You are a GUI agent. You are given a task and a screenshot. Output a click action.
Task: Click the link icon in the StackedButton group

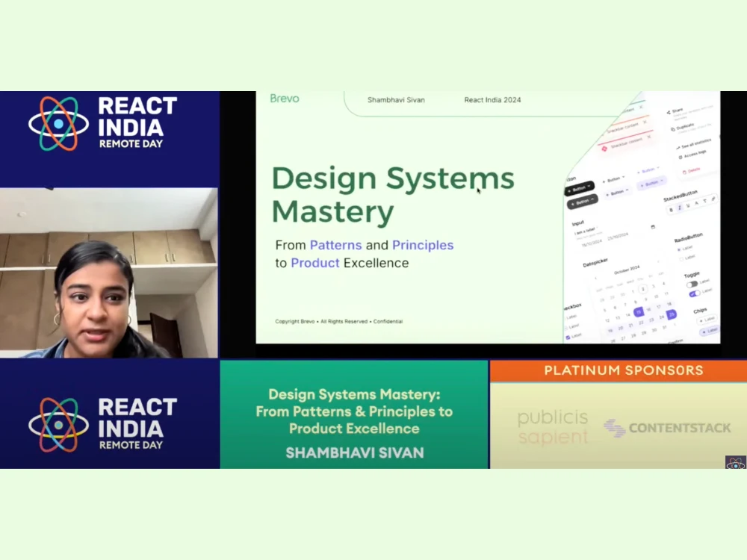tap(713, 199)
